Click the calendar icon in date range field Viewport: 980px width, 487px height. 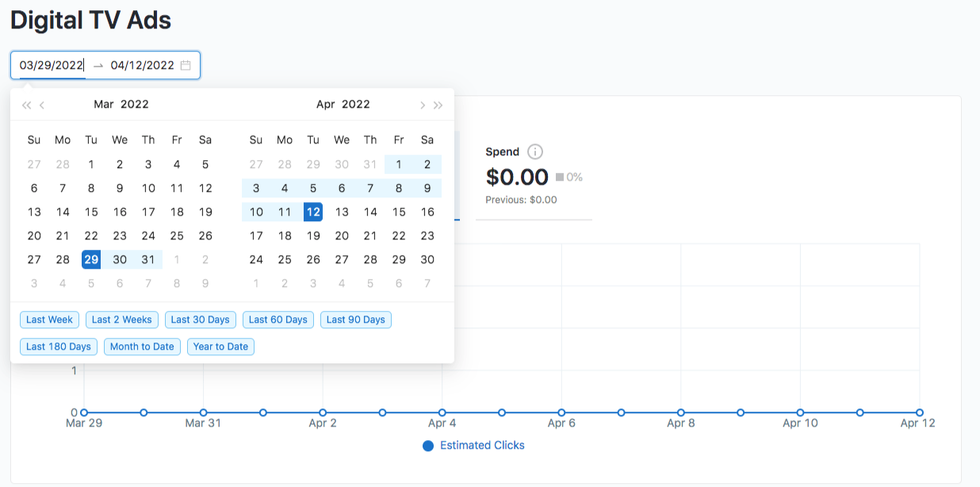186,65
